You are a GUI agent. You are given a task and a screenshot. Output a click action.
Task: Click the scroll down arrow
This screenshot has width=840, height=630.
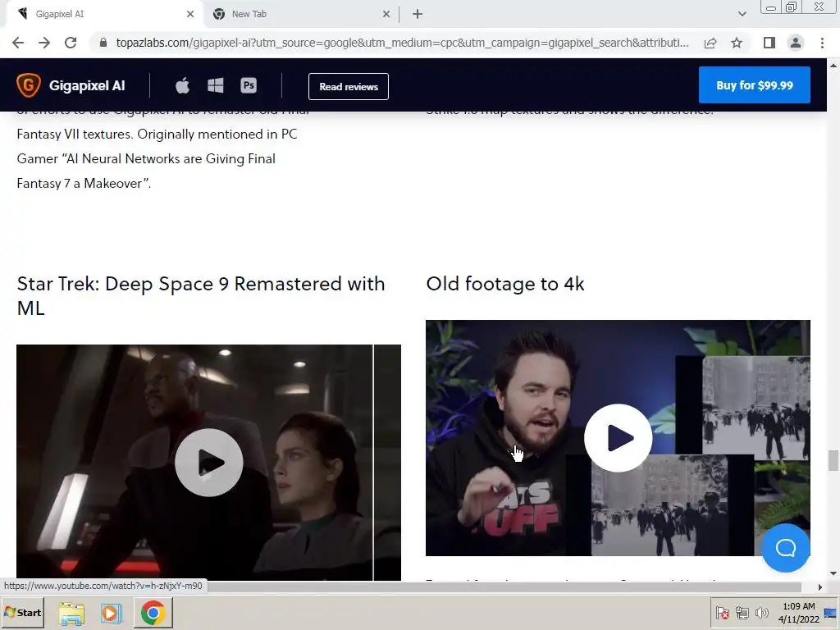pyautogui.click(x=833, y=573)
